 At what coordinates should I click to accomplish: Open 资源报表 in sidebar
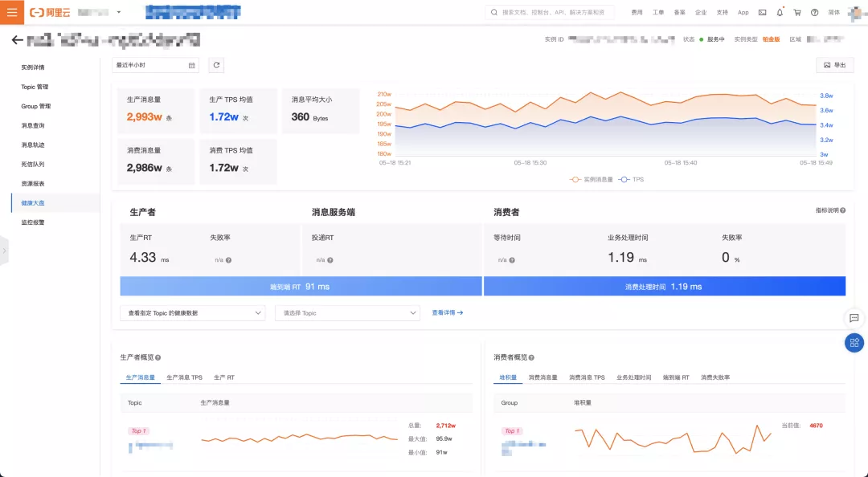(x=33, y=184)
